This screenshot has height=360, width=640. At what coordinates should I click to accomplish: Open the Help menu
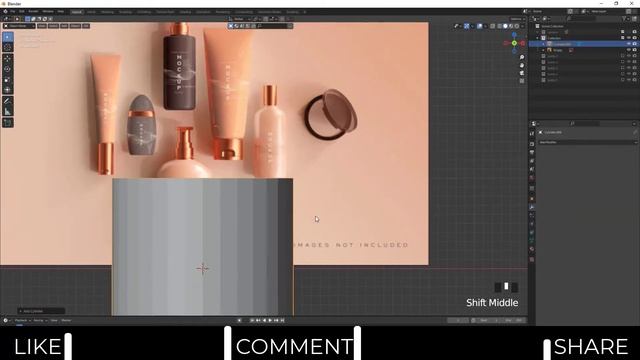[x=61, y=11]
